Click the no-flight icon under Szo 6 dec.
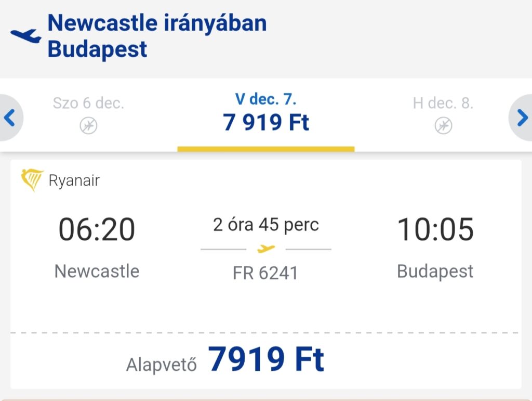Image resolution: width=532 pixels, height=401 pixels. 88,125
